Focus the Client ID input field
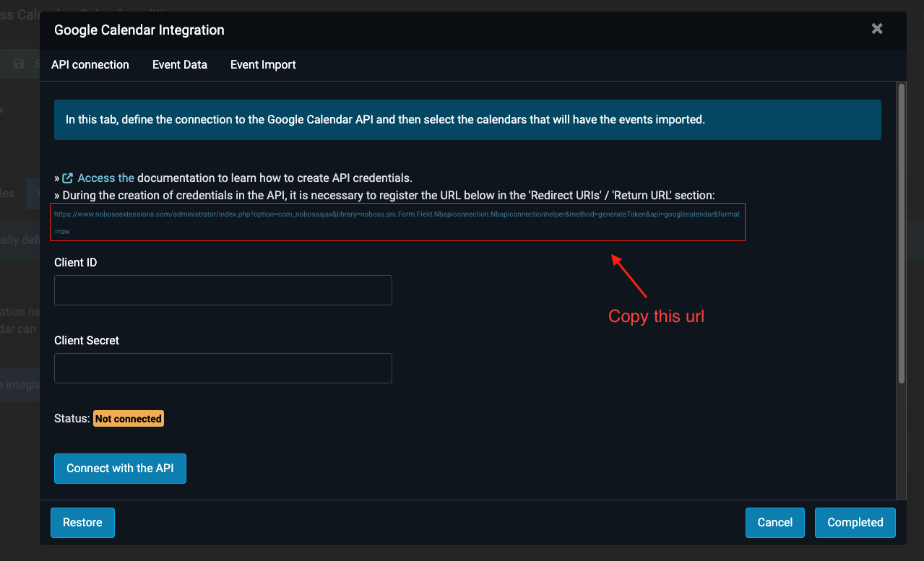 point(223,290)
